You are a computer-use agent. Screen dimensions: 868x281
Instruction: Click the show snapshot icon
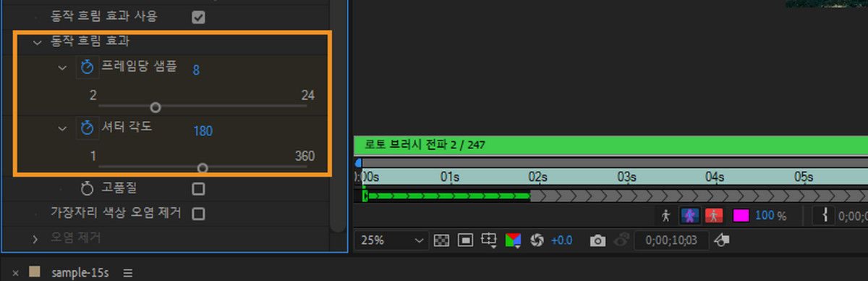click(621, 240)
